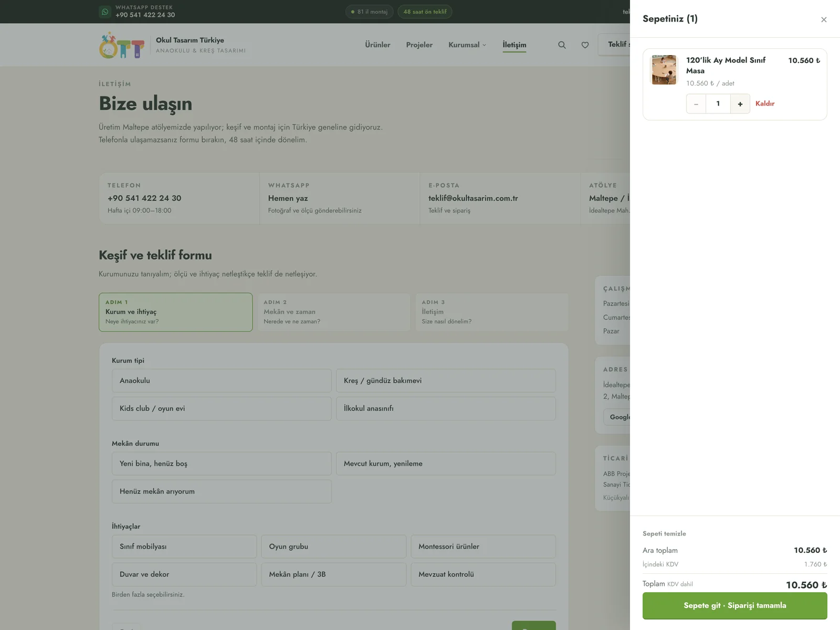The height and width of the screenshot is (630, 840).
Task: Open favorites heart icon in header
Action: 585,45
